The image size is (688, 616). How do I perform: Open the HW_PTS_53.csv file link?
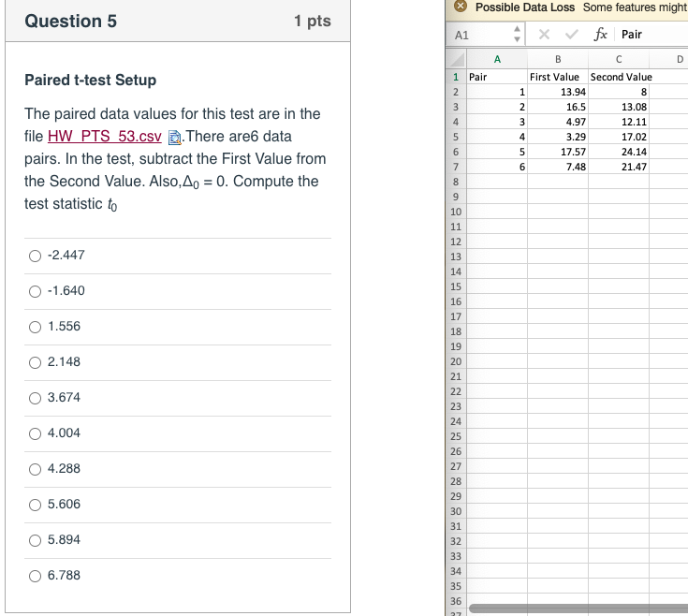[x=105, y=137]
